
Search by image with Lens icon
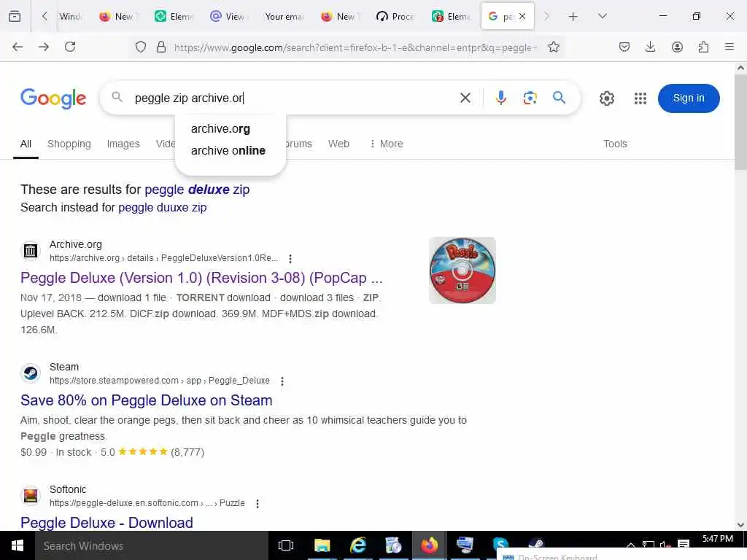pyautogui.click(x=530, y=98)
